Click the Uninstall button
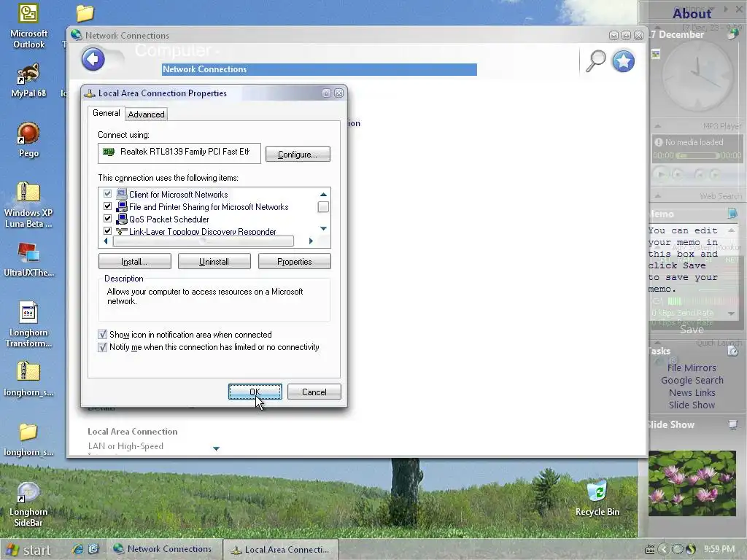Image resolution: width=747 pixels, height=560 pixels. click(x=214, y=262)
